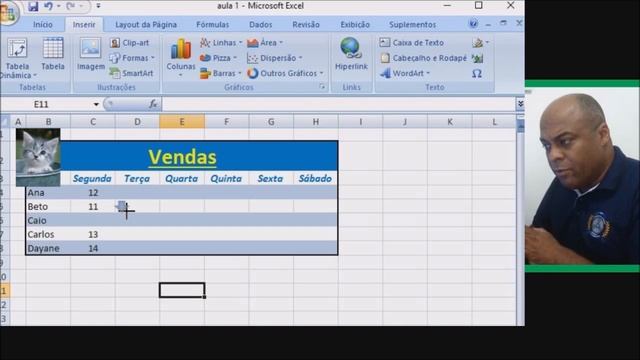Image resolution: width=640 pixels, height=360 pixels.
Task: Select the cell containing Carlos
Action: 48,234
